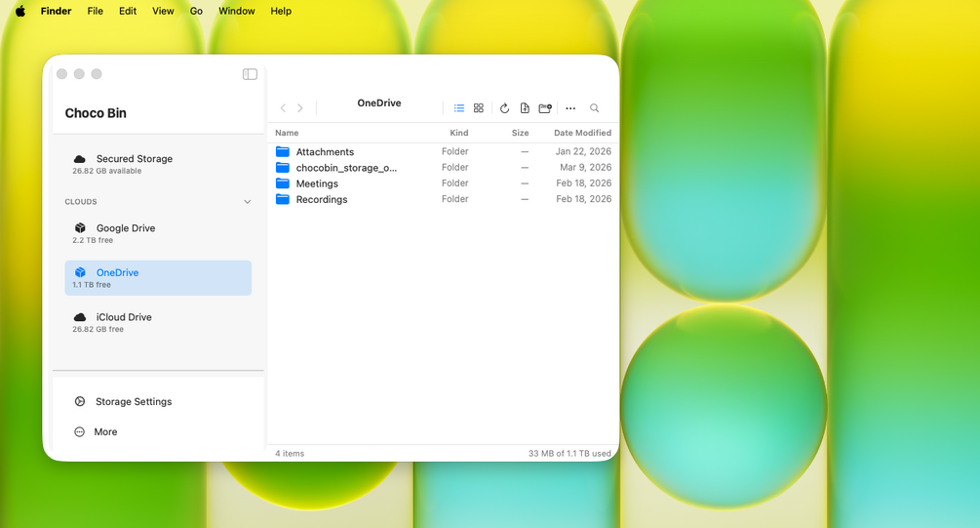Toggle the sidebar panel icon
This screenshot has height=528, width=980.
point(250,74)
